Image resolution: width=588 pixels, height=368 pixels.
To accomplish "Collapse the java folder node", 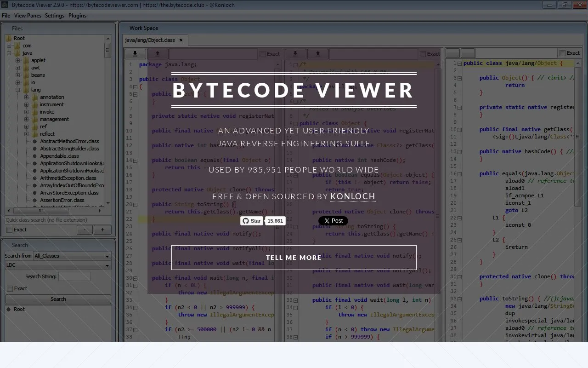I will [9, 53].
